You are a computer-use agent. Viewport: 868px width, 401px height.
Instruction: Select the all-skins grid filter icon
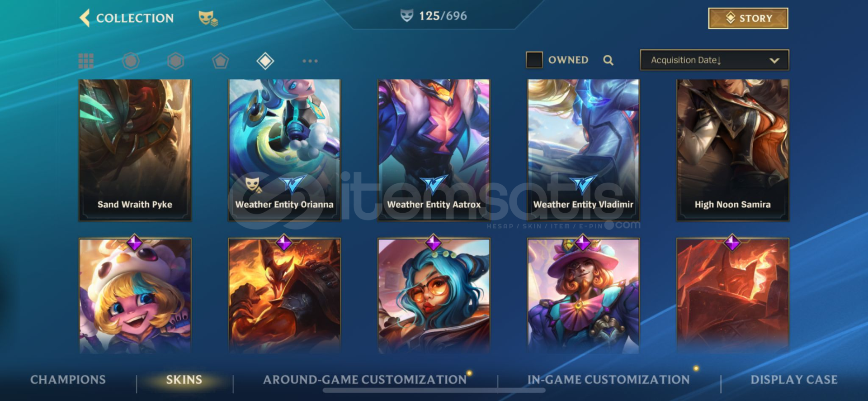point(86,61)
